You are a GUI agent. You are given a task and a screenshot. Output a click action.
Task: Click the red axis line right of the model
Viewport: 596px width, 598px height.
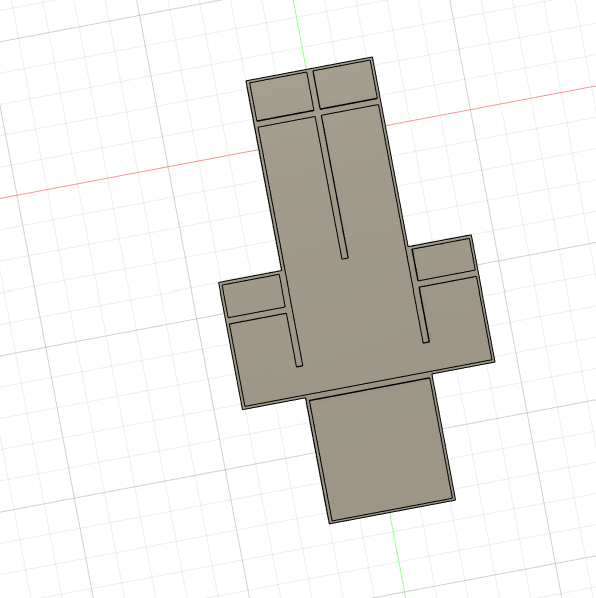pos(491,105)
